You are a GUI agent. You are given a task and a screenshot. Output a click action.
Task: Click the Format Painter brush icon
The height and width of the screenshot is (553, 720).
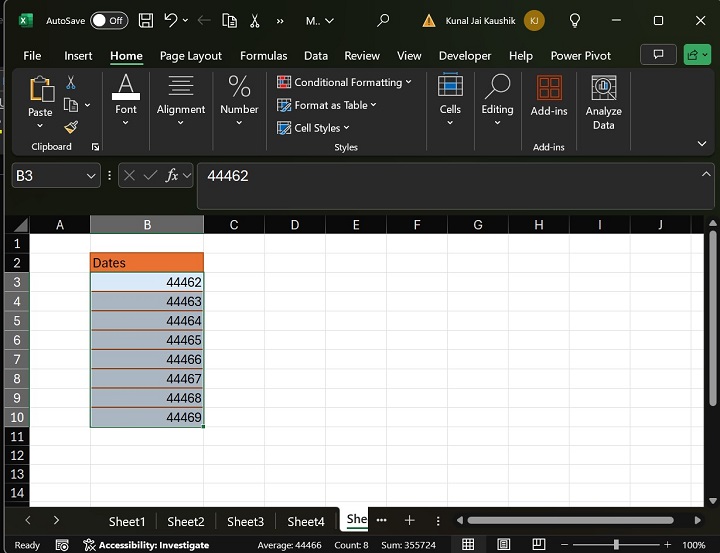pos(71,127)
